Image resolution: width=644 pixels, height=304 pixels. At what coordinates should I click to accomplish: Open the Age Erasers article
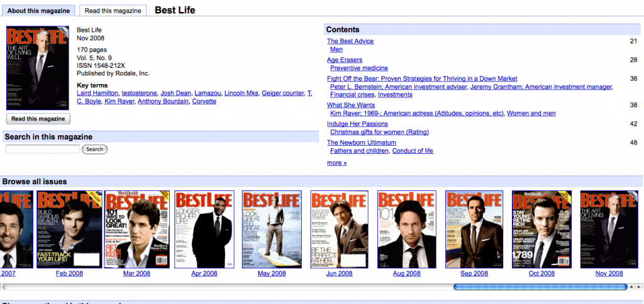tap(345, 60)
